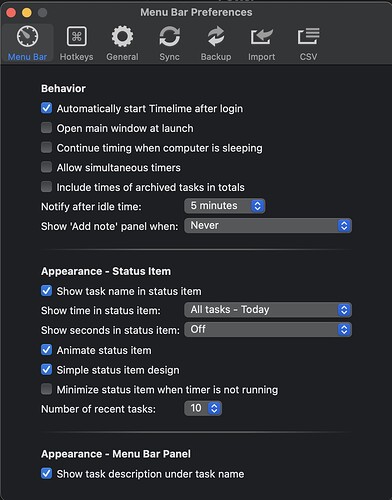The height and width of the screenshot is (500, 392).
Task: Enable continue timing when computer is sleeping
Action: pyautogui.click(x=46, y=147)
